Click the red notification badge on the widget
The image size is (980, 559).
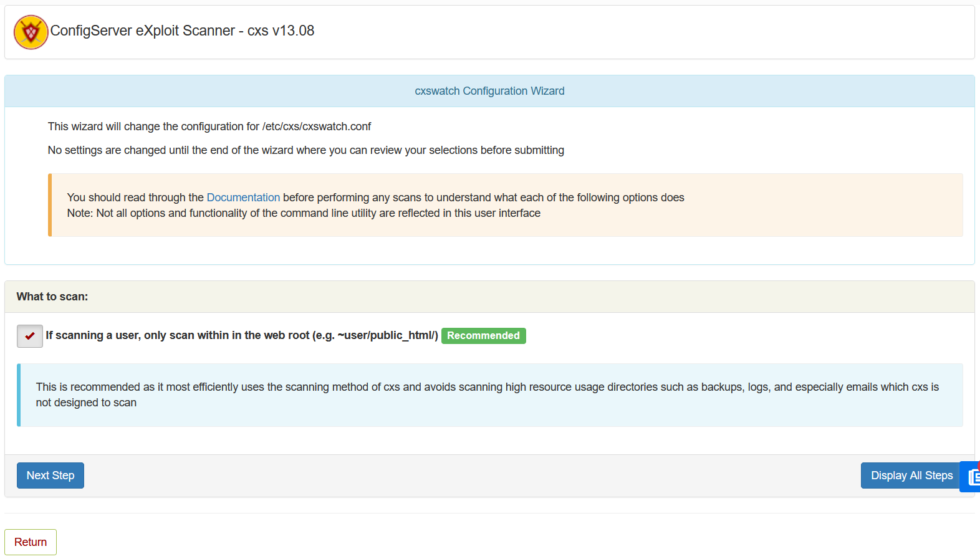(x=978, y=465)
